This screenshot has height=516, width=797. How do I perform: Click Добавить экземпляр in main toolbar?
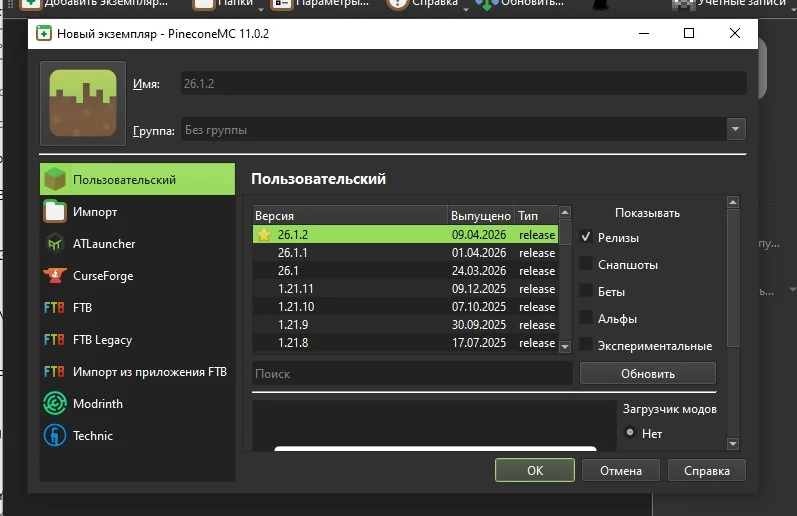click(x=94, y=4)
